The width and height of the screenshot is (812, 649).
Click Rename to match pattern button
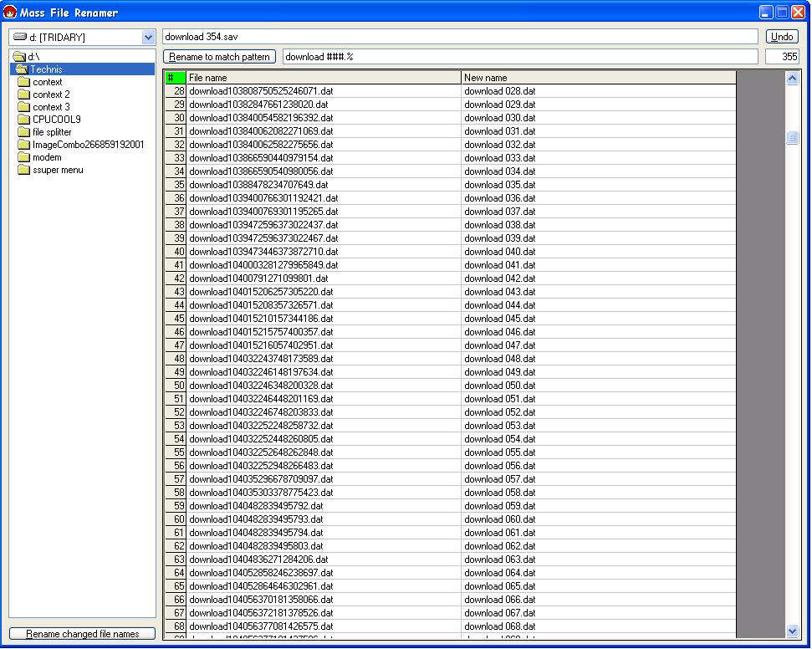click(x=220, y=57)
